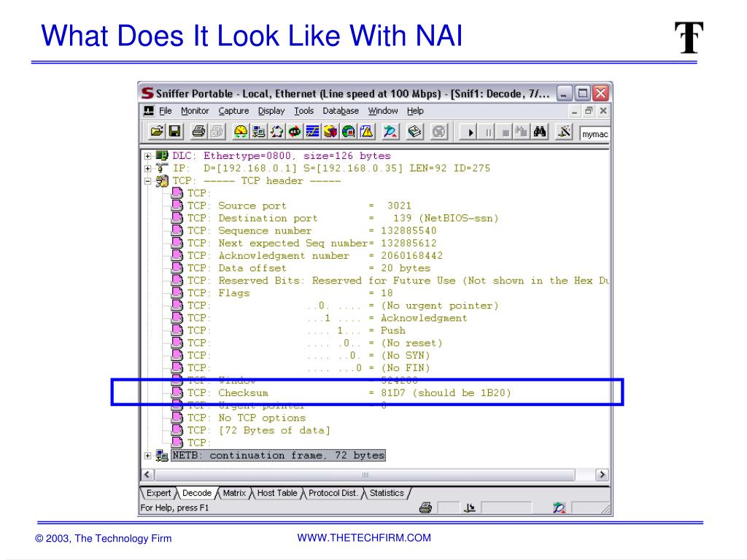Click the status bar printer icon
This screenshot has height=560, width=747.
click(x=425, y=508)
